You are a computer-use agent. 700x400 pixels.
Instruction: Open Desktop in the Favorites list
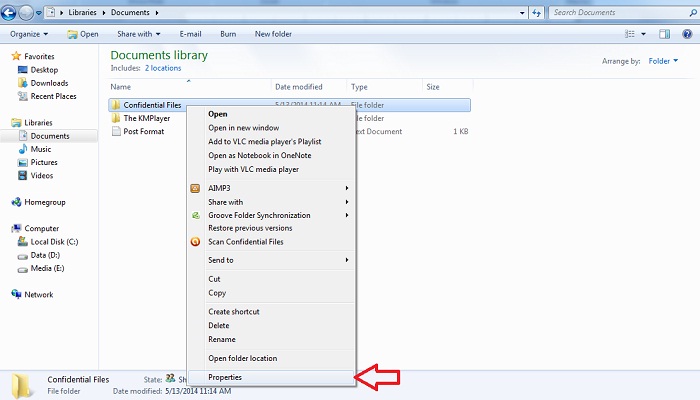click(x=38, y=70)
